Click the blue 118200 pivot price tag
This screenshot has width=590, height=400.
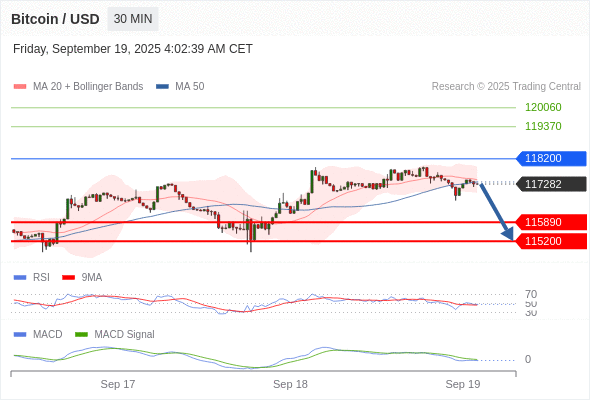point(551,158)
